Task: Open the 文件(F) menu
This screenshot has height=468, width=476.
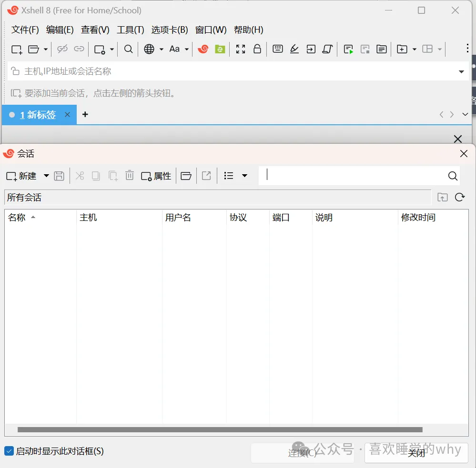Action: tap(25, 30)
